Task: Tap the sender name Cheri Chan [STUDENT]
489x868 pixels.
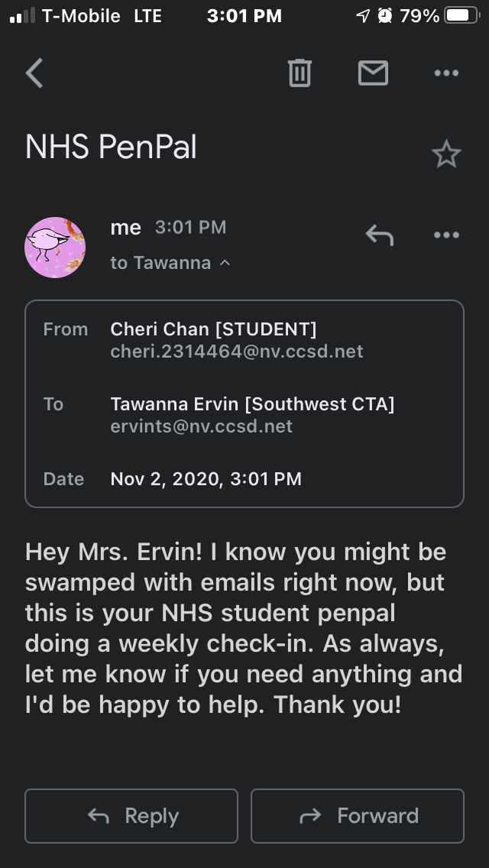Action: point(213,329)
